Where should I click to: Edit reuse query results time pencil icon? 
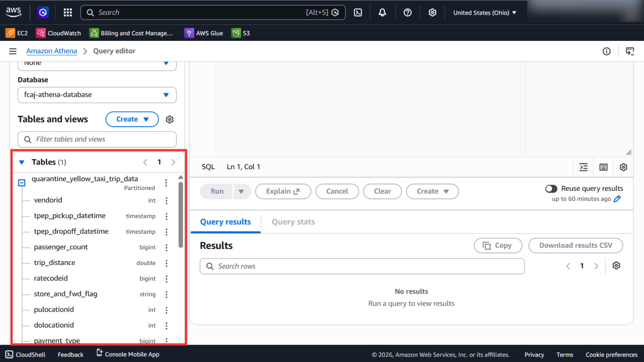click(617, 199)
